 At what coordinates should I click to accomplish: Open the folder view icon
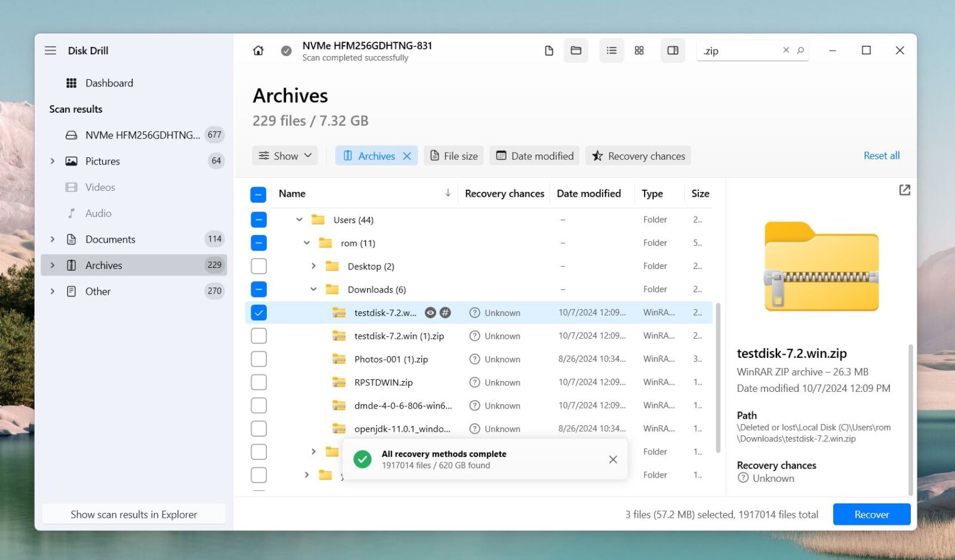coord(576,51)
